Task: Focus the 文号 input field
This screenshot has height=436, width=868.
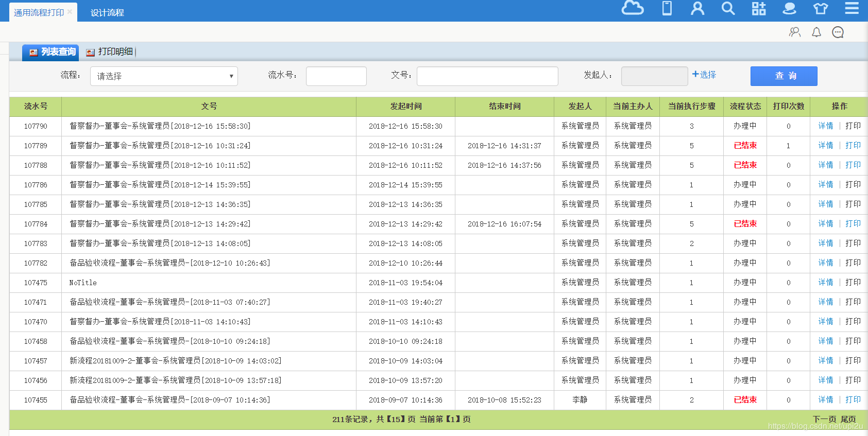Action: coord(487,76)
